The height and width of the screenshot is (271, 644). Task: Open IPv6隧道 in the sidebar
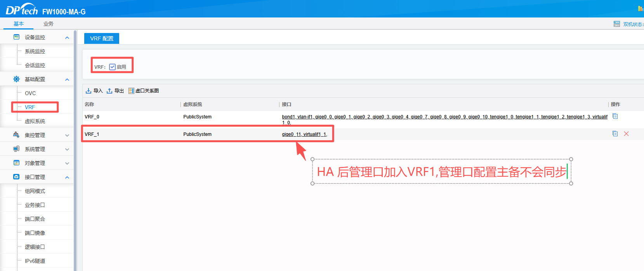(35, 261)
